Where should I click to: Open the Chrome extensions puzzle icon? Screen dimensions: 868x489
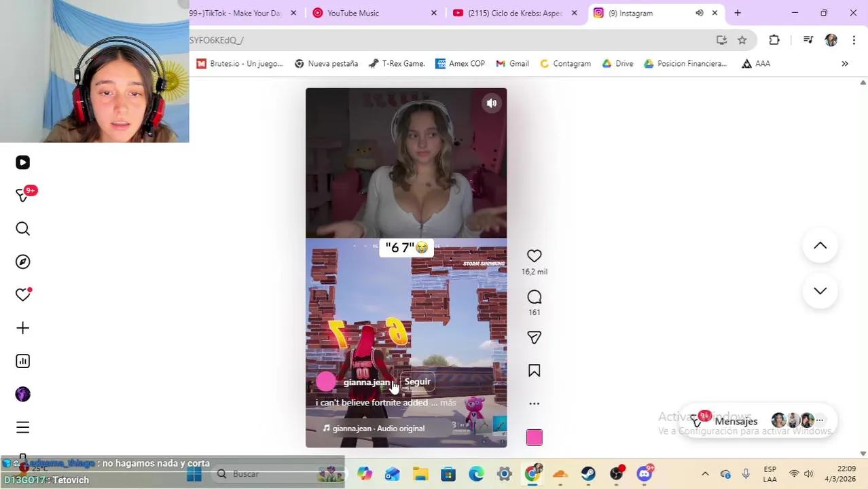point(774,40)
